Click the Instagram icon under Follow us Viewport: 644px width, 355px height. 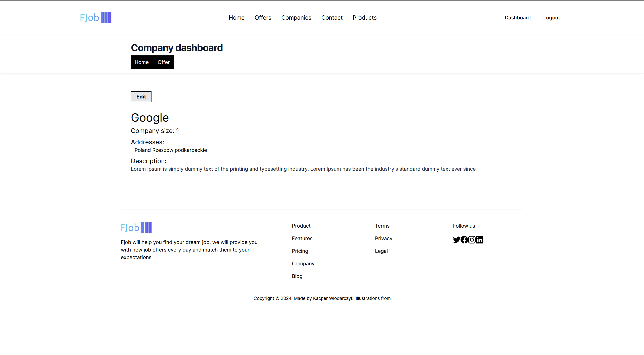(x=472, y=239)
